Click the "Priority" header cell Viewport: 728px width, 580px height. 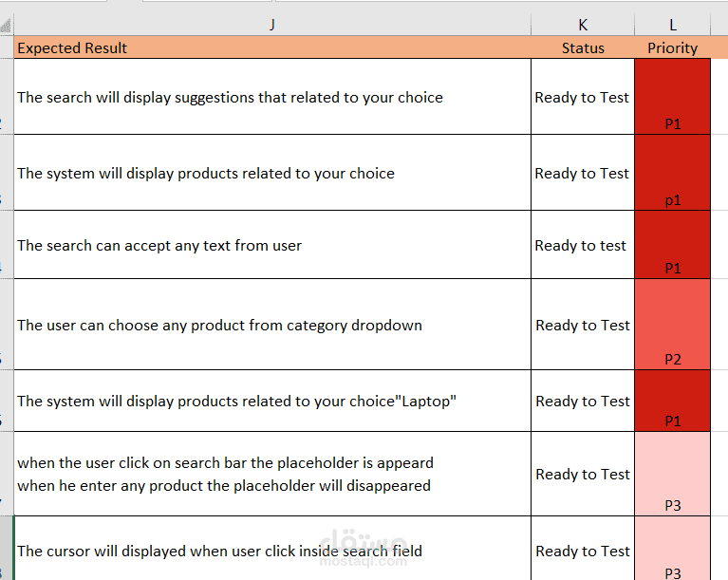[x=672, y=47]
